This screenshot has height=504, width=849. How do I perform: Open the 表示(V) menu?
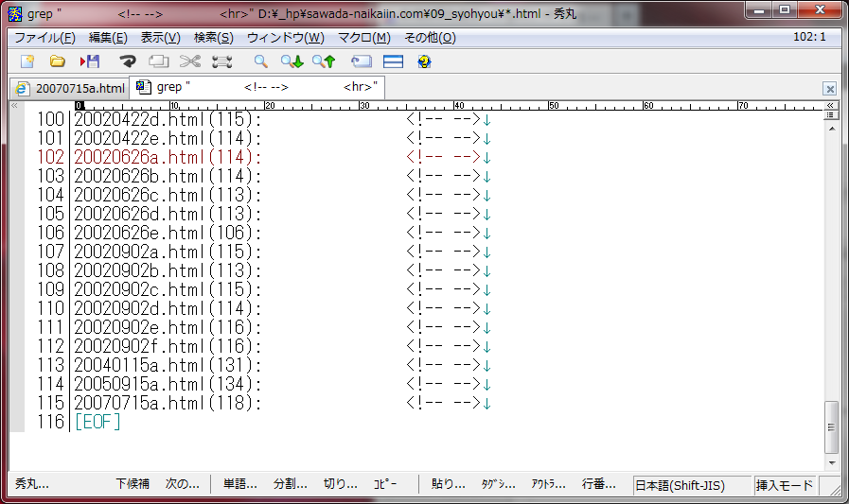click(160, 38)
